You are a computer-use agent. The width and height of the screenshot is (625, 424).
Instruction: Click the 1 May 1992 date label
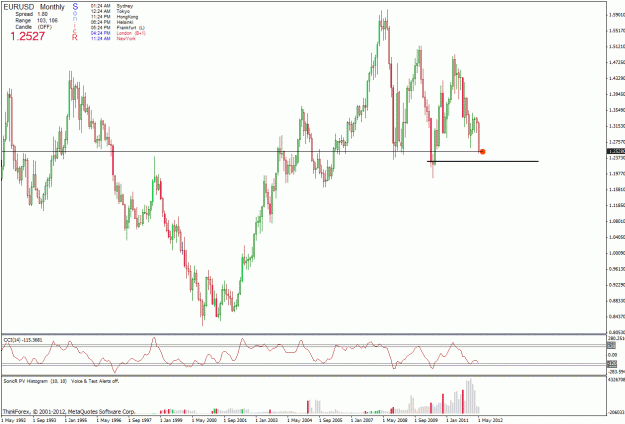[13, 420]
